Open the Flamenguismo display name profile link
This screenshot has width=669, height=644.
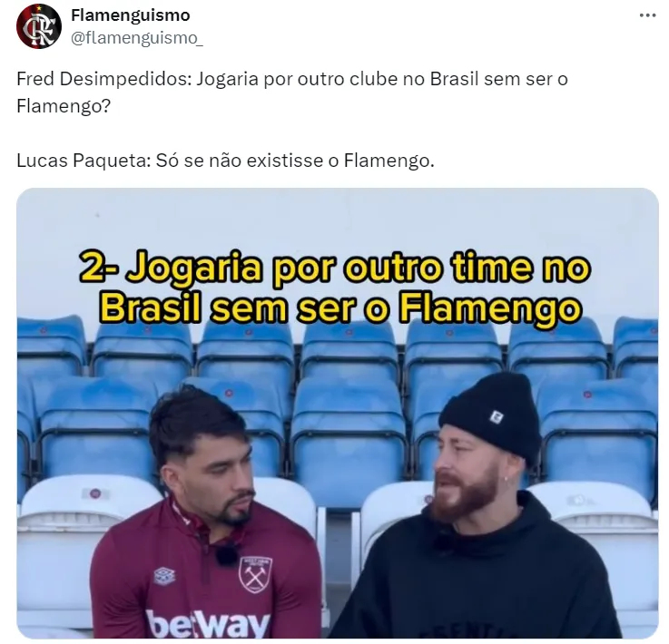tap(130, 15)
